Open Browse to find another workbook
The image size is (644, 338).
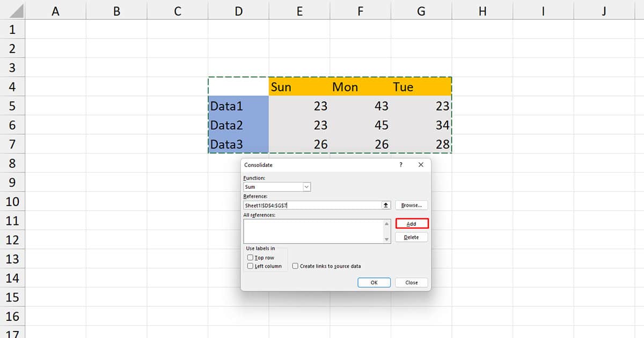pos(412,205)
